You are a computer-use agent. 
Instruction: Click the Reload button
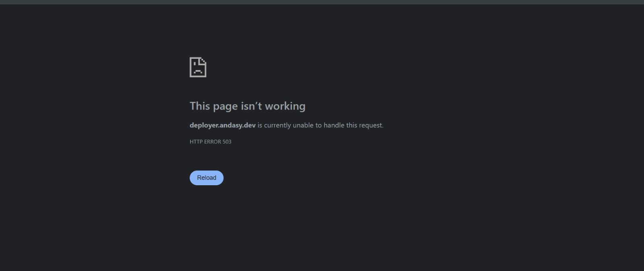(x=206, y=178)
